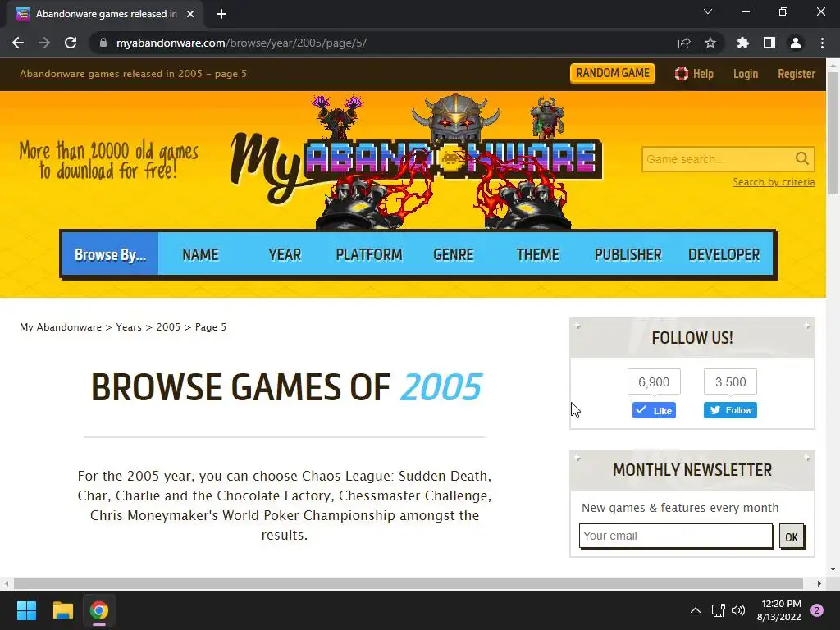Click the Years breadcrumb link
Viewport: 840px width, 630px height.
[x=129, y=326]
